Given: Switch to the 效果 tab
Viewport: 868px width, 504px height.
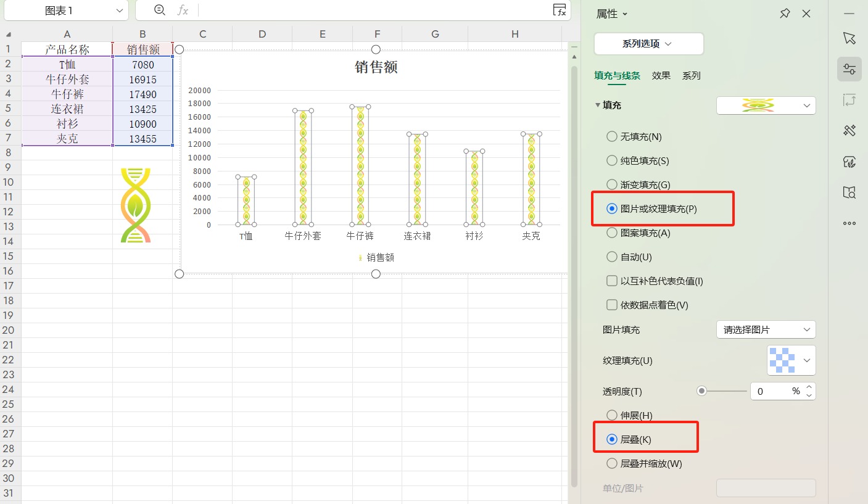Looking at the screenshot, I should (661, 75).
